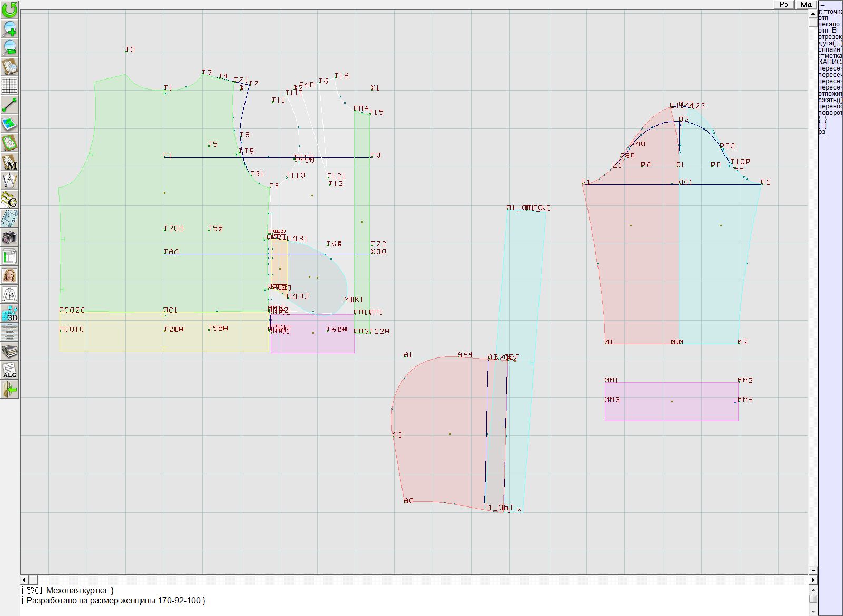Click the zoom in magnifier icon
Image resolution: width=843 pixels, height=616 pixels.
pos(9,28)
